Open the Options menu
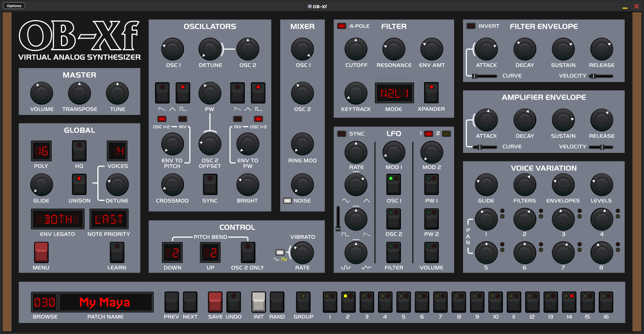644x334 pixels. click(x=14, y=6)
